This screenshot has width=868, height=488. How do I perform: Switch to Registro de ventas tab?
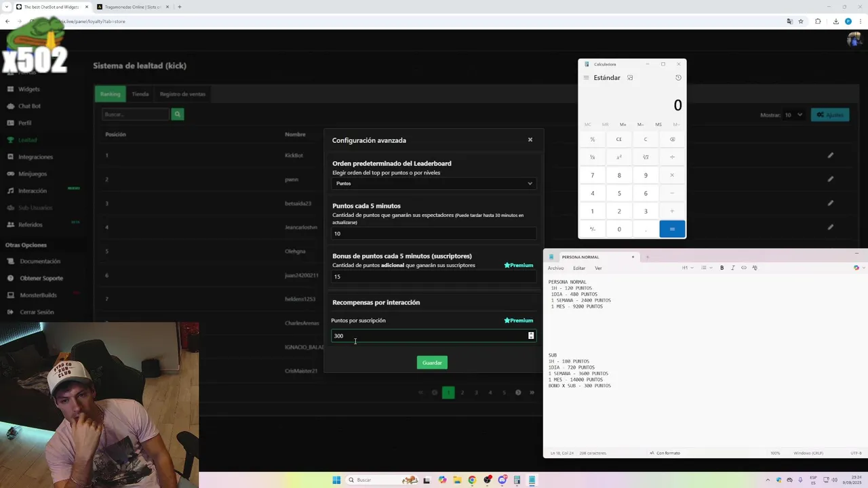[x=182, y=94]
